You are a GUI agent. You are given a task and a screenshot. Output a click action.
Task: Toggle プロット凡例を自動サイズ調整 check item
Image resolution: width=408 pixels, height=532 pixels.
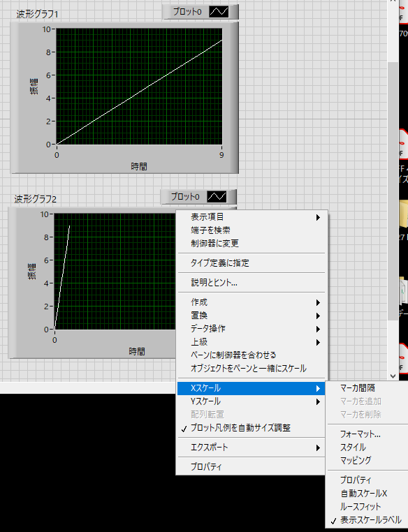[x=252, y=428]
